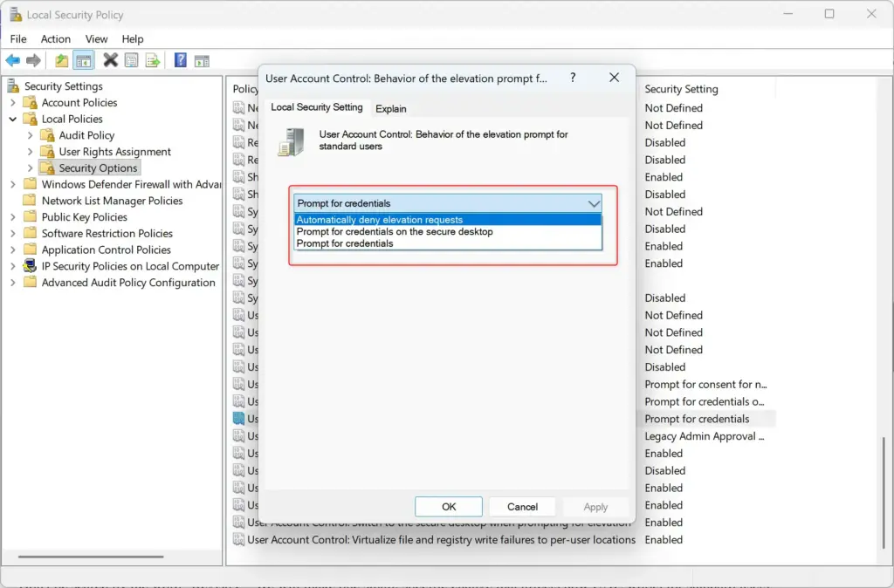This screenshot has height=588, width=894.
Task: Select Advanced Audit Policy Configuration item
Action: [128, 283]
